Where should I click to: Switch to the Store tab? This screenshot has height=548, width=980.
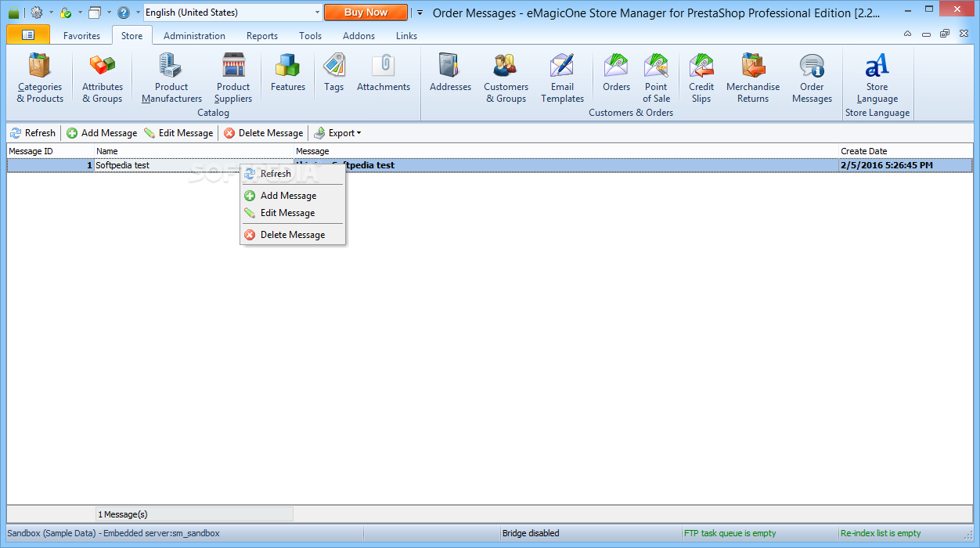pyautogui.click(x=132, y=36)
